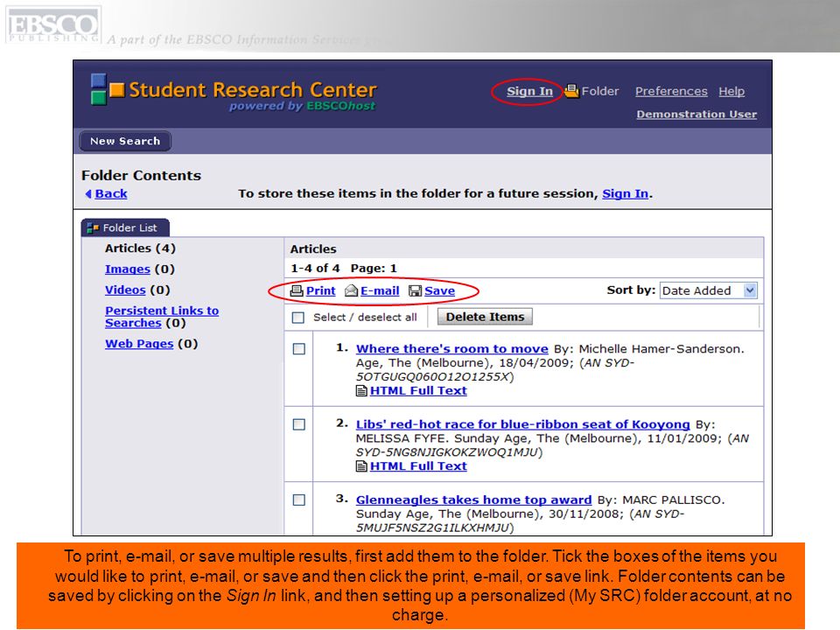Click the Demonstration User link
Screen dimensions: 840x630
click(696, 114)
